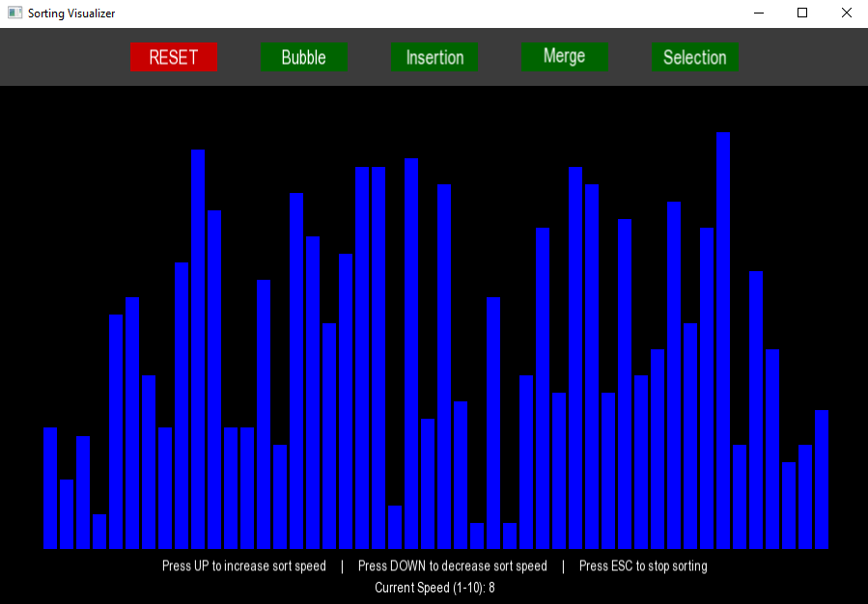The width and height of the screenshot is (868, 604).
Task: Click the Press UP to increase sort speed text
Action: (x=242, y=566)
